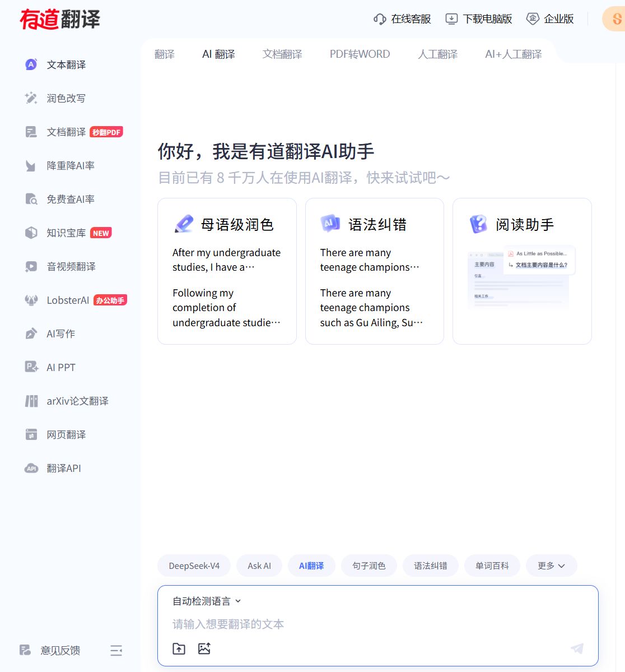Click the image upload icon in input box
The width and height of the screenshot is (625, 672).
[x=204, y=648]
